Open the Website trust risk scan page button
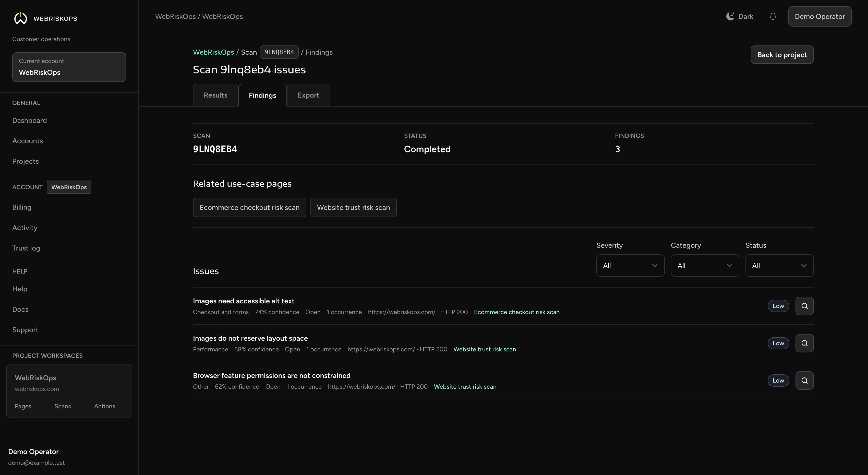868x475 pixels. click(x=353, y=207)
